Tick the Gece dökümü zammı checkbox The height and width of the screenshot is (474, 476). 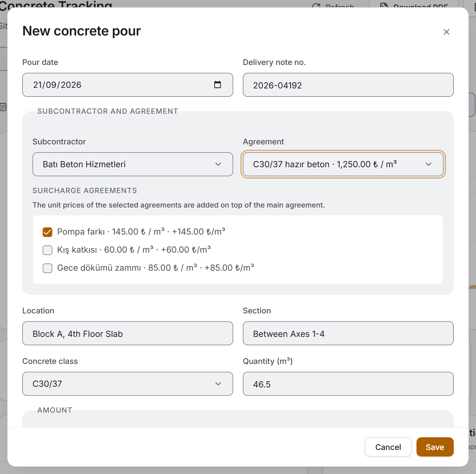tap(47, 268)
